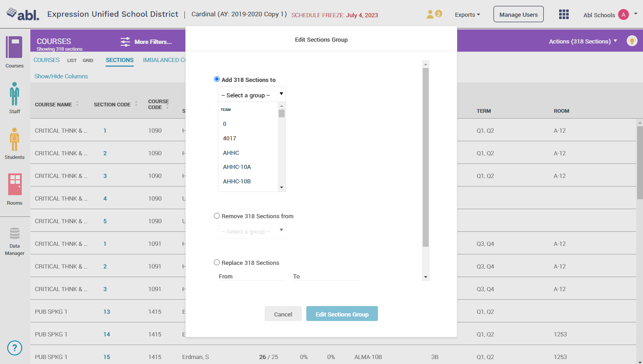Expand Actions (318 Sections) menu

point(583,41)
